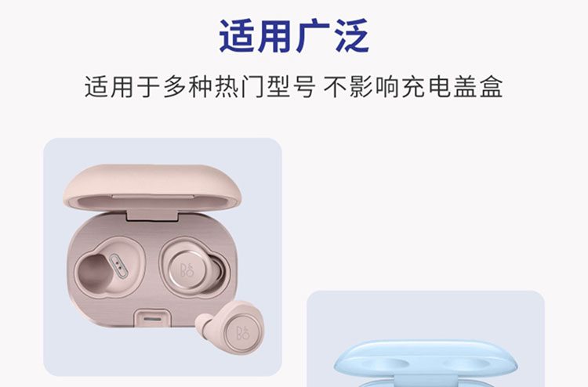Click the charging contacts in the empty slot
This screenshot has height=387, width=588.
tap(119, 266)
